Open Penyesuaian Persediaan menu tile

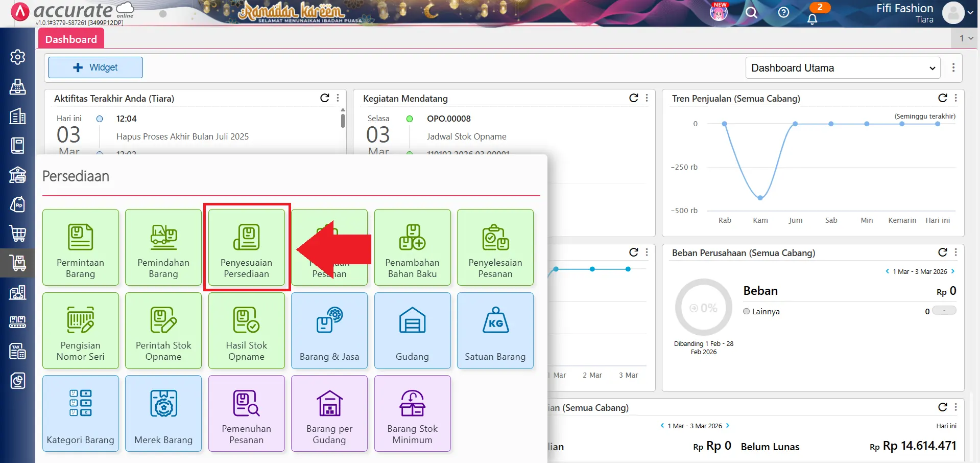(247, 247)
